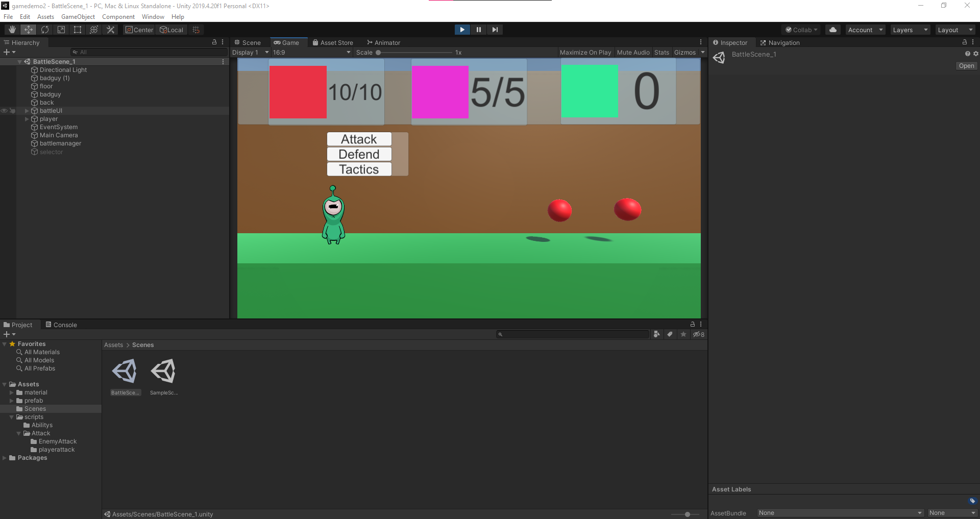This screenshot has width=980, height=519.
Task: Pause the game playback
Action: coord(478,30)
